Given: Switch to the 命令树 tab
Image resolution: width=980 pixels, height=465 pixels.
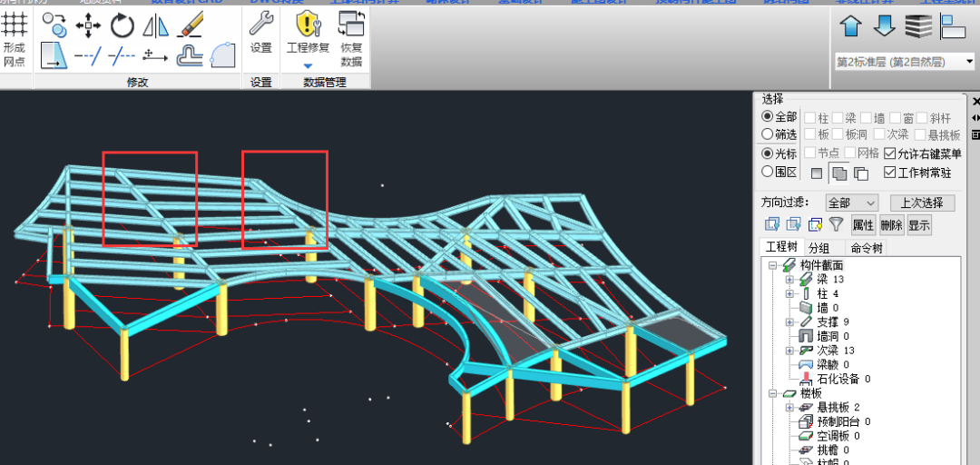Looking at the screenshot, I should (x=867, y=248).
